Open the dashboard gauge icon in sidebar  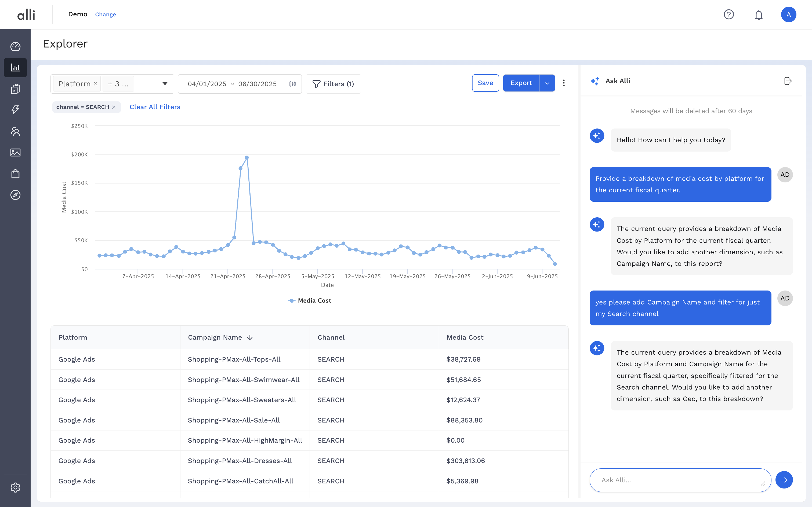tap(15, 46)
